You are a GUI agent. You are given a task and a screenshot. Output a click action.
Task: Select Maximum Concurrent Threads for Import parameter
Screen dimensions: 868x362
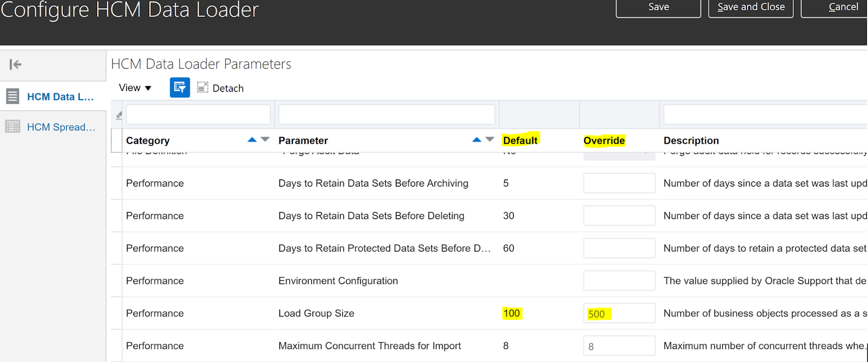pos(369,346)
